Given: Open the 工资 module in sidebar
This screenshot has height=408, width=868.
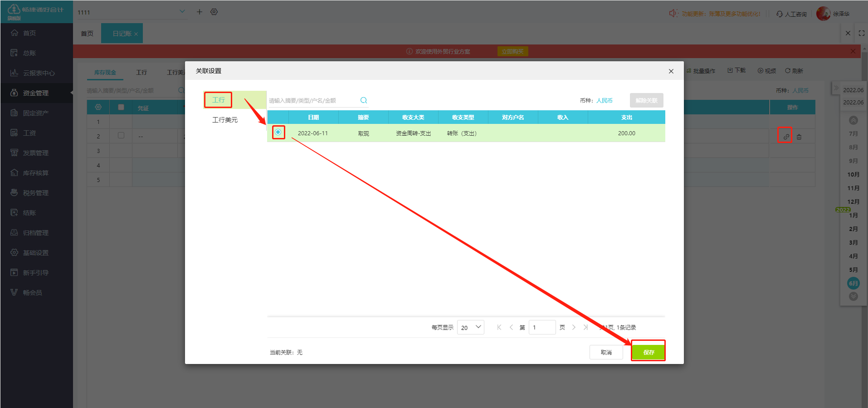Looking at the screenshot, I should [29, 133].
